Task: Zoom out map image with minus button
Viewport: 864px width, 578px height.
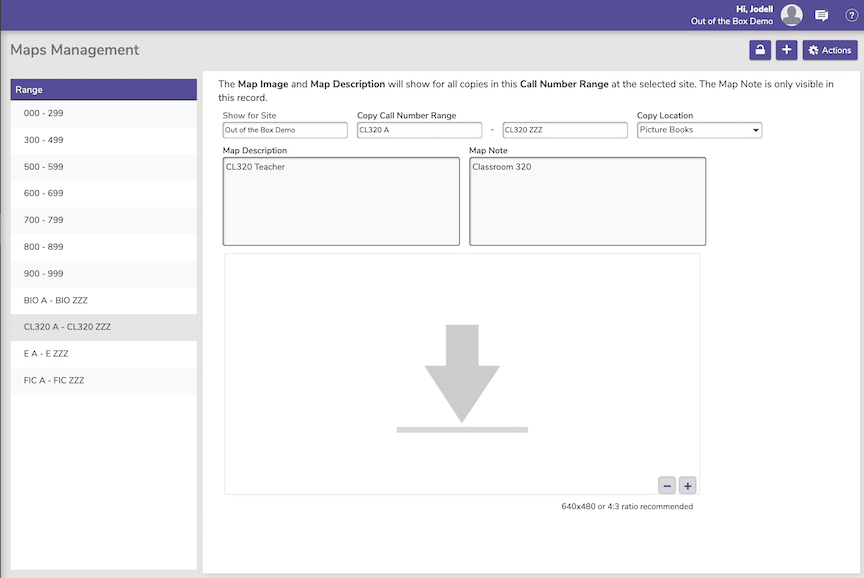Action: coord(667,486)
